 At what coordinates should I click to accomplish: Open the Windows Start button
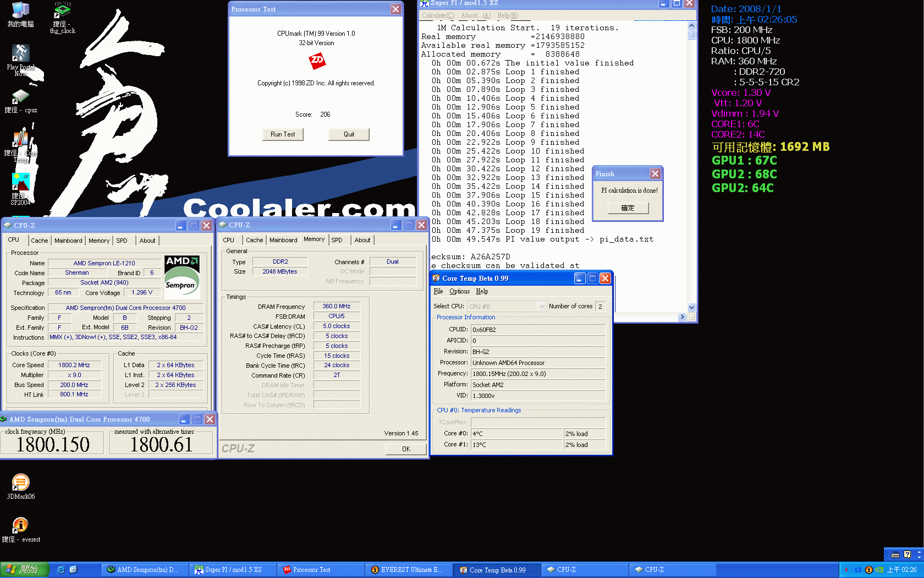click(25, 570)
